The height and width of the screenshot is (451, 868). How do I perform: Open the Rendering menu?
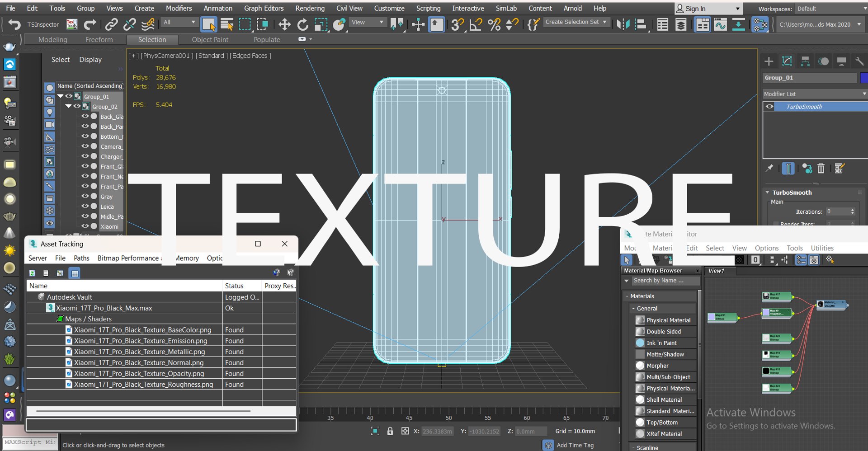[x=310, y=8]
